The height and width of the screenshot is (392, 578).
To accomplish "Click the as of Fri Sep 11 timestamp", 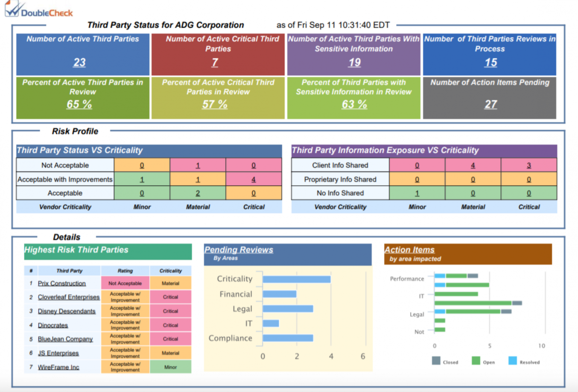I will pyautogui.click(x=333, y=25).
